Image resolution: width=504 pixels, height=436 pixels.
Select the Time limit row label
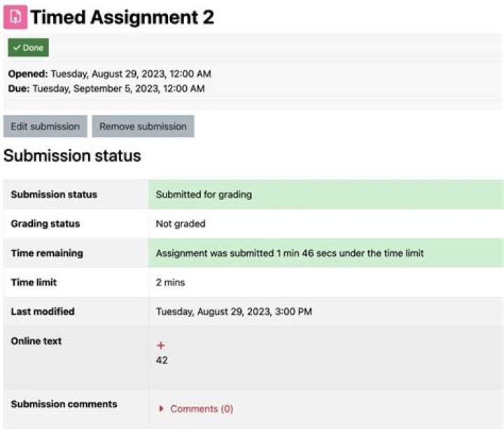[x=34, y=282]
